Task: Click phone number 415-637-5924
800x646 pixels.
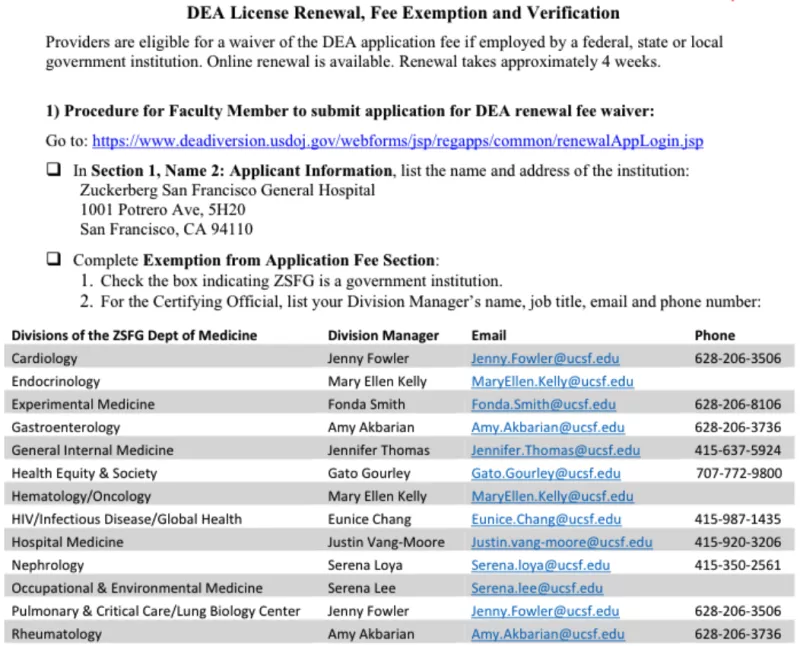Action: 738,450
